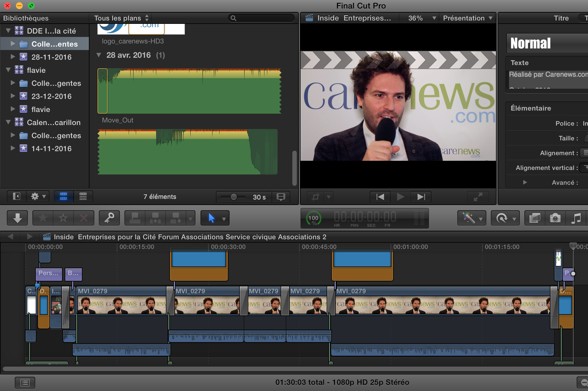Viewport: 588px width, 391px height.
Task: Select the Move_Out audio clip waveform
Action: click(189, 91)
